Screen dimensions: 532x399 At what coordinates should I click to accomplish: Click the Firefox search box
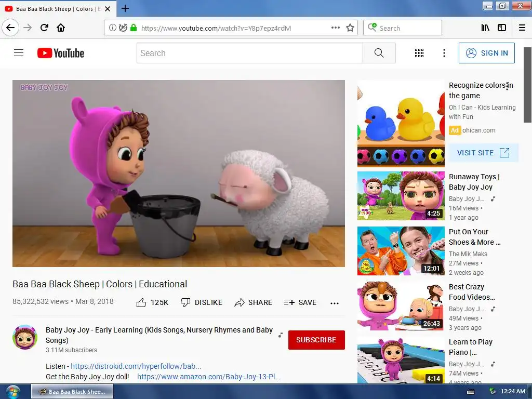click(x=403, y=28)
